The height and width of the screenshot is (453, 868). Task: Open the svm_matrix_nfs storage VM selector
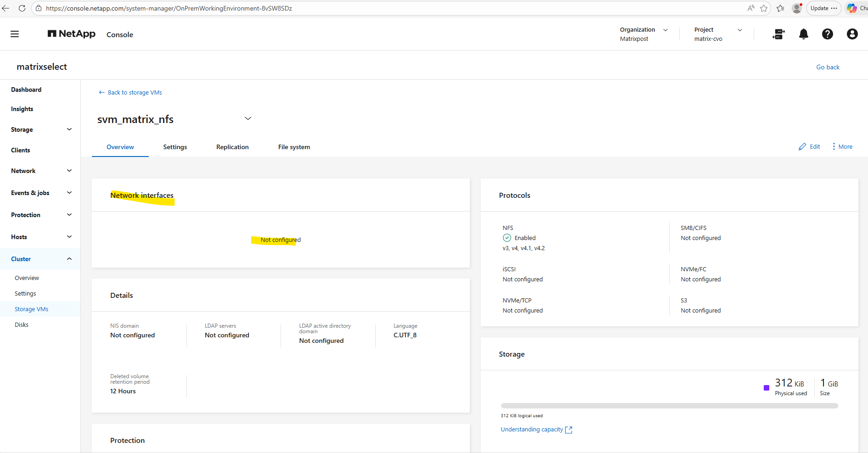click(x=248, y=119)
